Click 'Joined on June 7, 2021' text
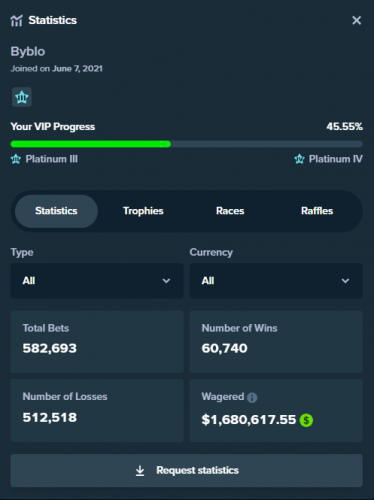Viewport: 374px width, 500px height. click(x=57, y=69)
